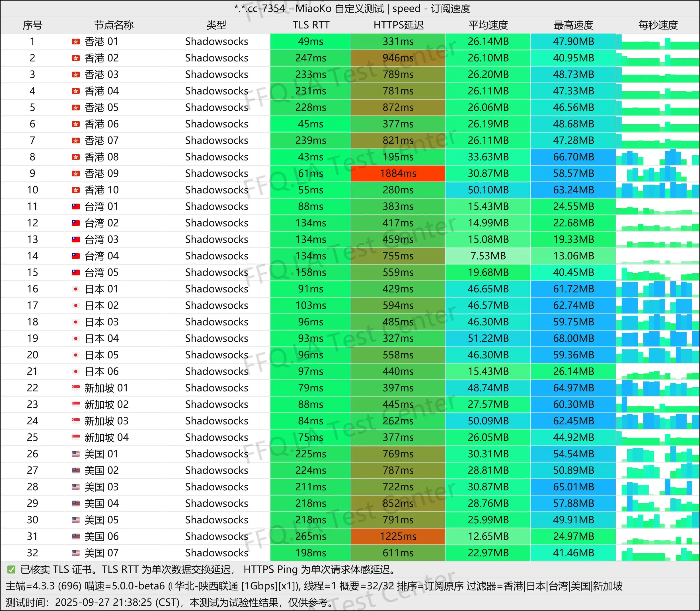Click the US flag beside 美国 07
Image resolution: width=700 pixels, height=611 pixels.
coord(75,553)
